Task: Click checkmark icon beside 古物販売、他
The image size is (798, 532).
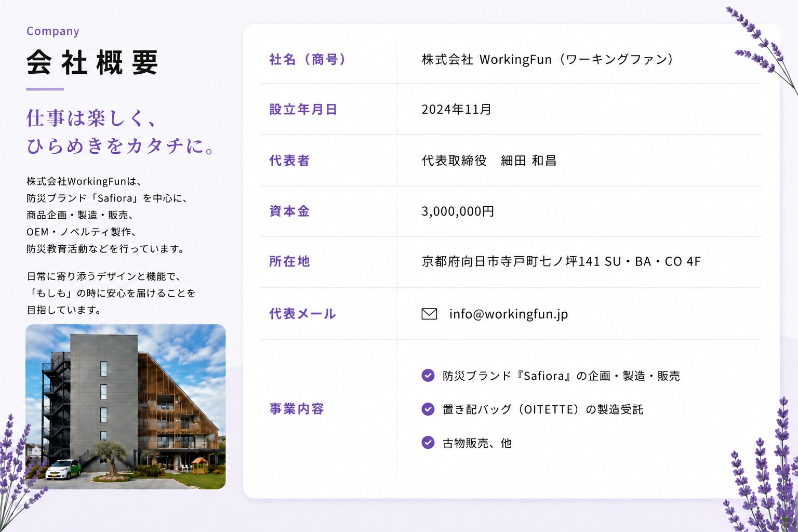Action: pyautogui.click(x=428, y=443)
